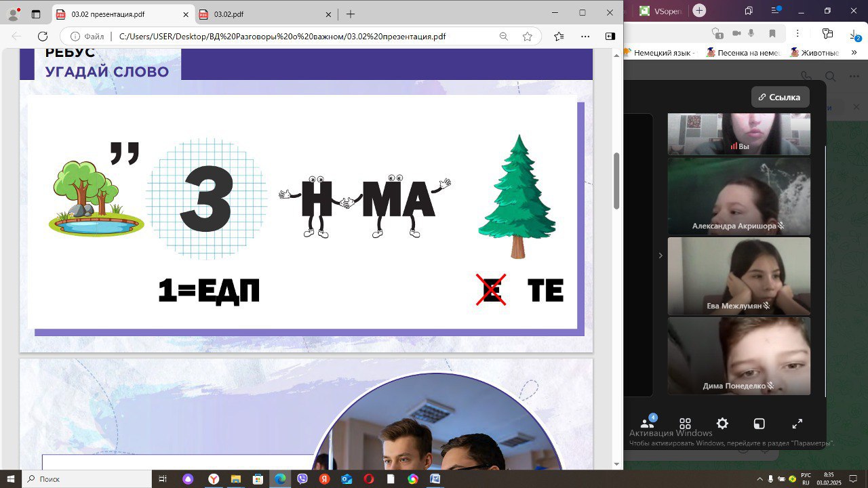Open the Yandex Browser main menu
This screenshot has height=488, width=868.
[x=776, y=11]
